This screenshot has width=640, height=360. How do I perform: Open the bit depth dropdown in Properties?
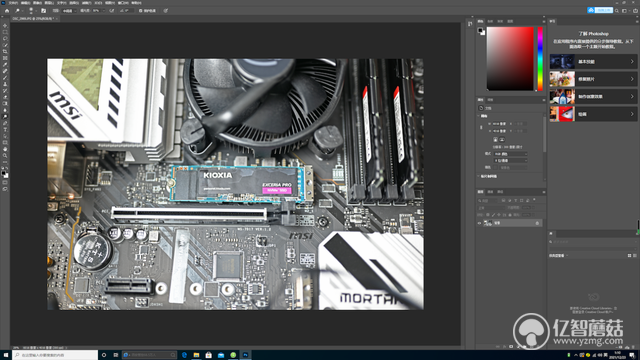(511, 160)
